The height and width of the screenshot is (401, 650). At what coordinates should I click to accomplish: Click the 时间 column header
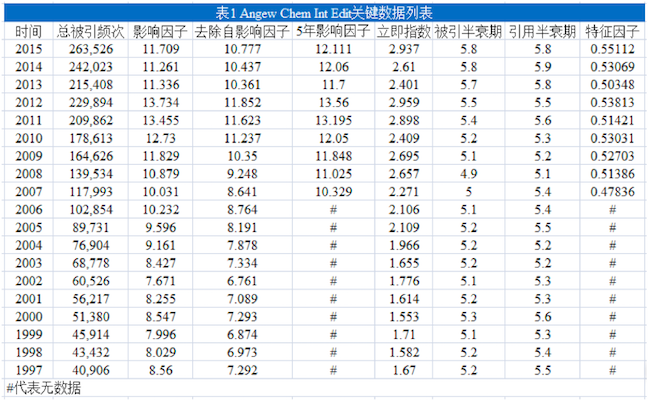(29, 31)
